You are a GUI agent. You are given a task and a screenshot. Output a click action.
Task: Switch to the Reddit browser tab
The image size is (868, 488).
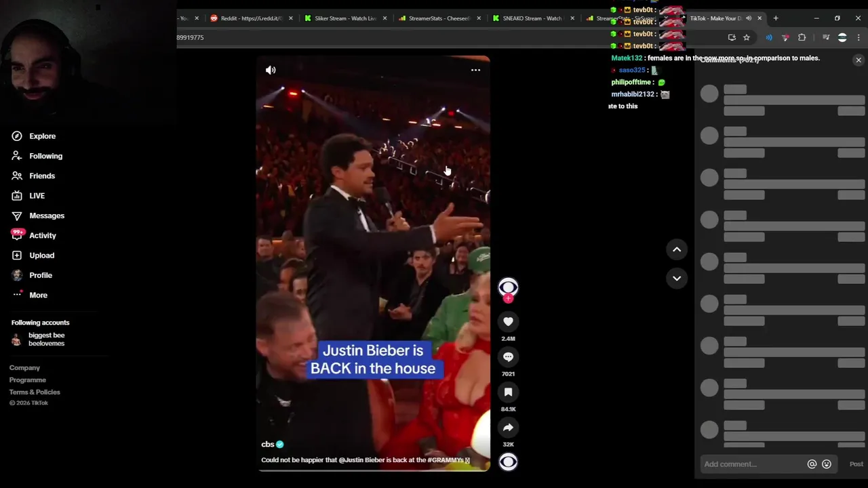point(251,18)
